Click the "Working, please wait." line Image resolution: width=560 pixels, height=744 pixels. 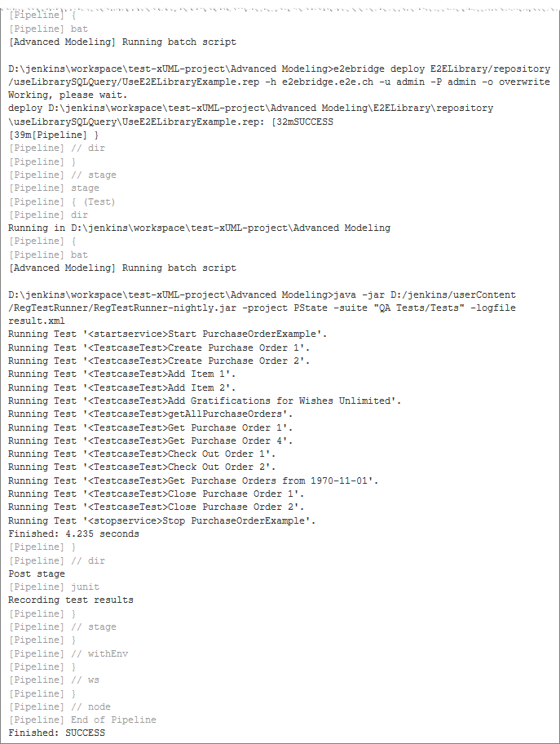(64, 95)
